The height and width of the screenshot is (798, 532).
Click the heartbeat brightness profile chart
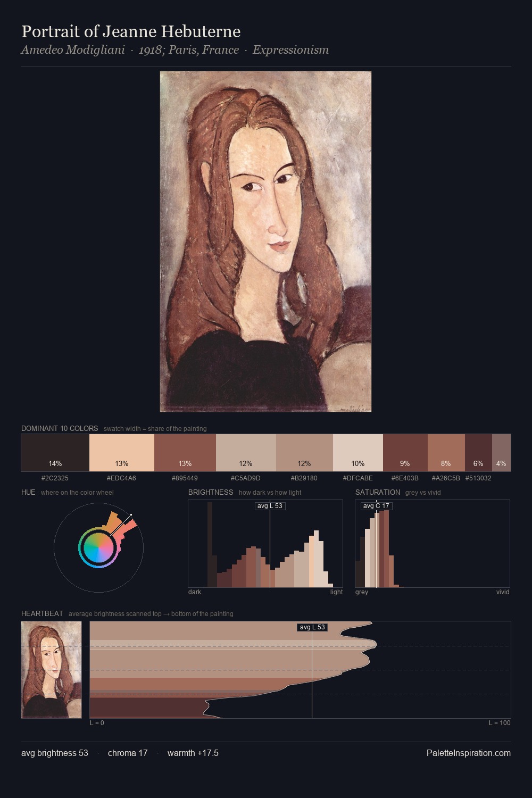300,670
